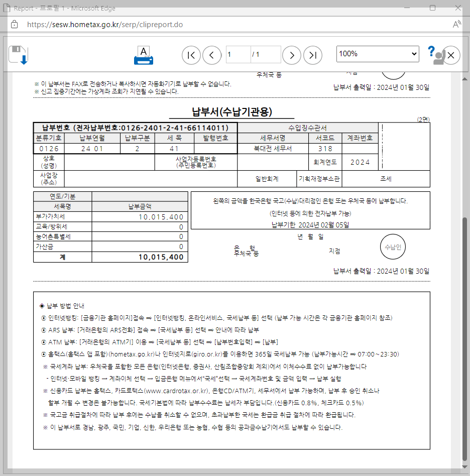Close the report viewer with X circle
The image size is (470, 476).
451,55
